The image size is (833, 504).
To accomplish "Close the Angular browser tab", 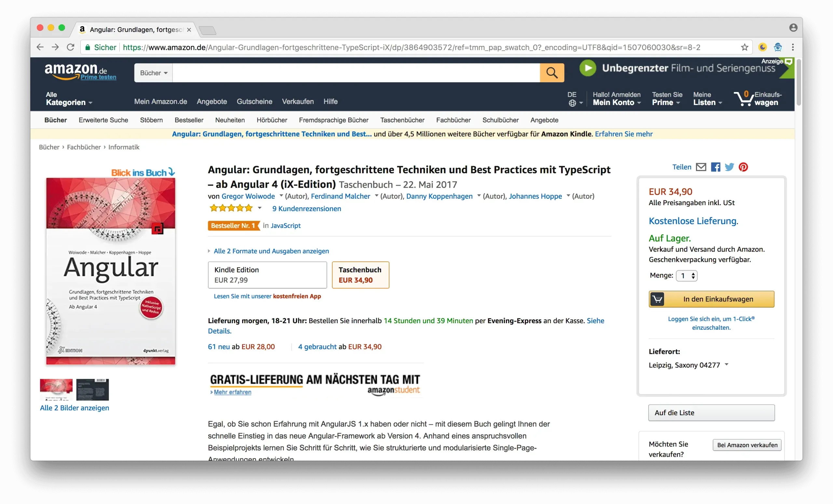I will click(189, 30).
